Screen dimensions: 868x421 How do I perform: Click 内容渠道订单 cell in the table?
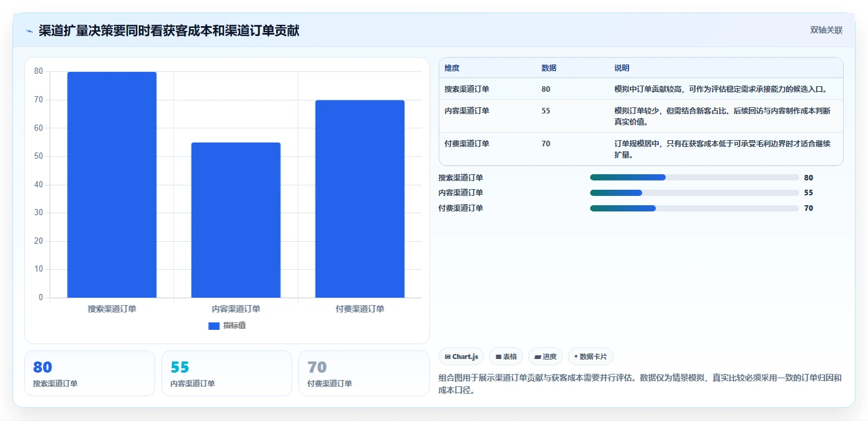(x=467, y=111)
